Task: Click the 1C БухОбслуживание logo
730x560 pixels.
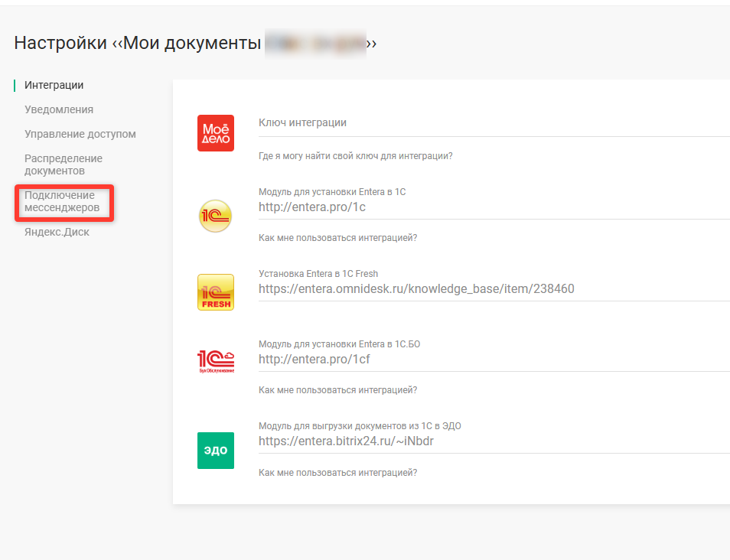Action: 216,362
